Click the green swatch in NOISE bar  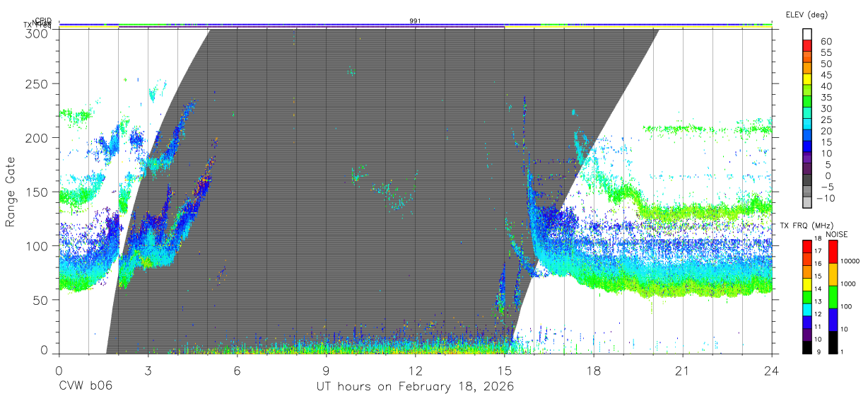tap(833, 296)
